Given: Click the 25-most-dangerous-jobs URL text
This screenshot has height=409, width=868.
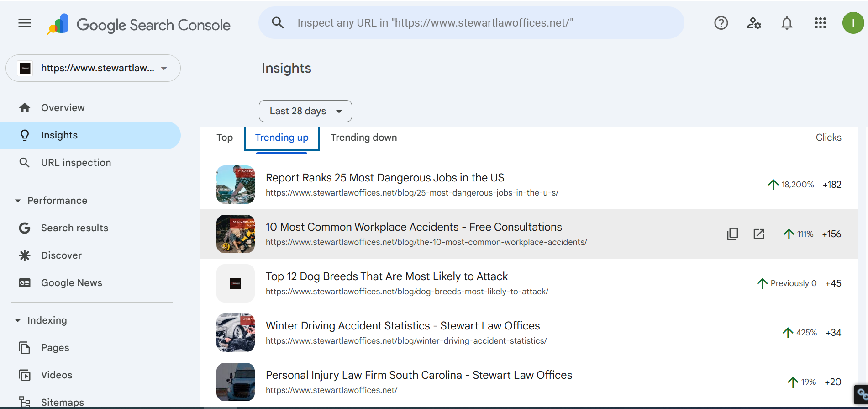Looking at the screenshot, I should tap(412, 193).
